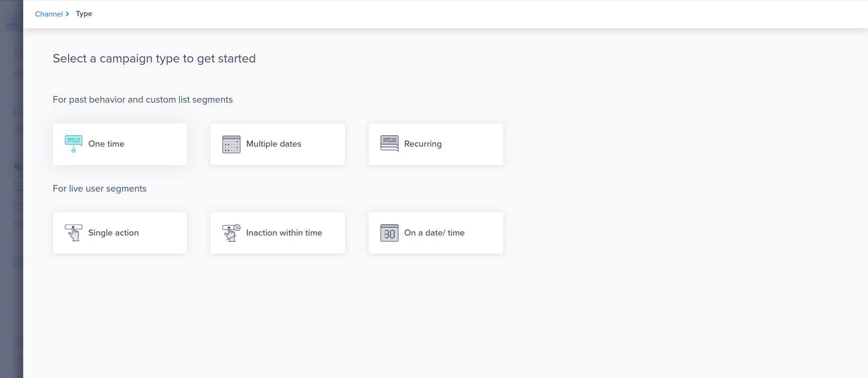Open the analytics bar chart icon in the sidebar
The width and height of the screenshot is (868, 378).
tap(18, 110)
